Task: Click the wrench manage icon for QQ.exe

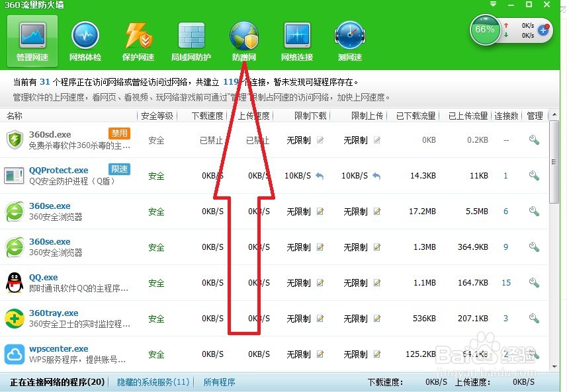Action: 534,282
